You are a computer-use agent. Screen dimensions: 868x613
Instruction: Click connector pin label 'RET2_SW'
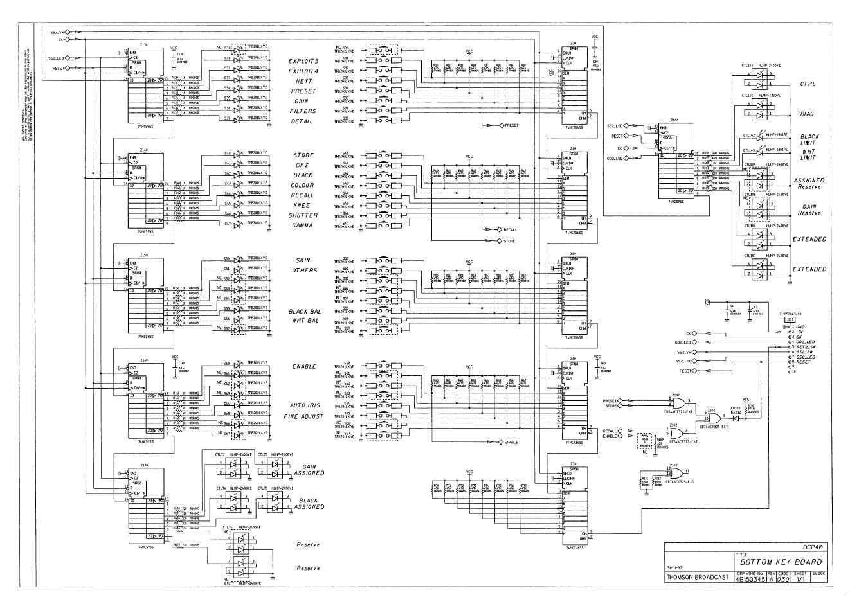(x=805, y=347)
